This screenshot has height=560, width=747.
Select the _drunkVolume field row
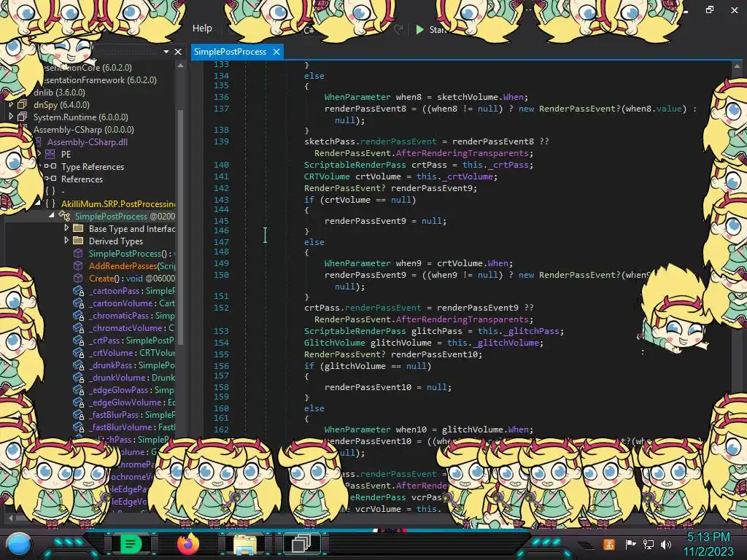tap(132, 377)
